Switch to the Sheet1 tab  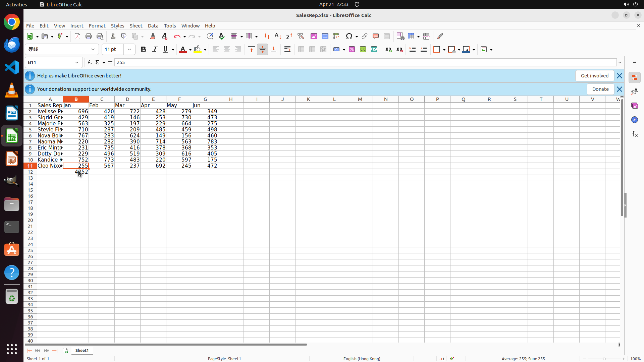(x=82, y=351)
